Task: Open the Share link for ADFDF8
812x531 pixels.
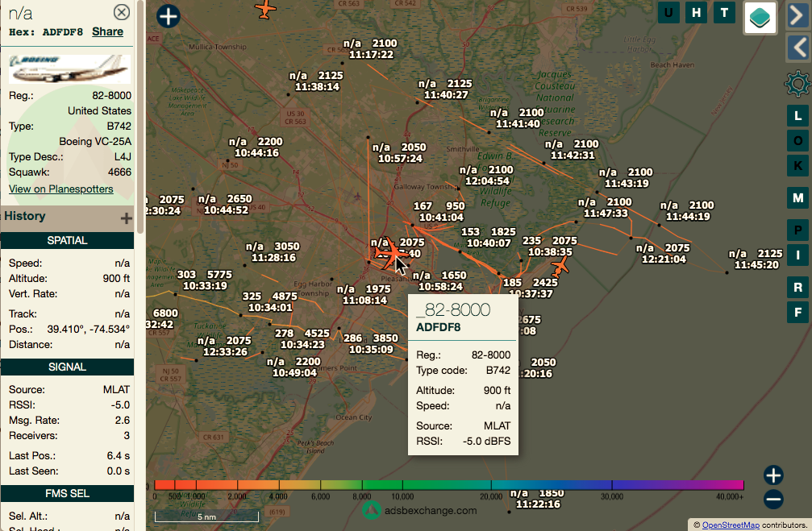Action: click(108, 31)
